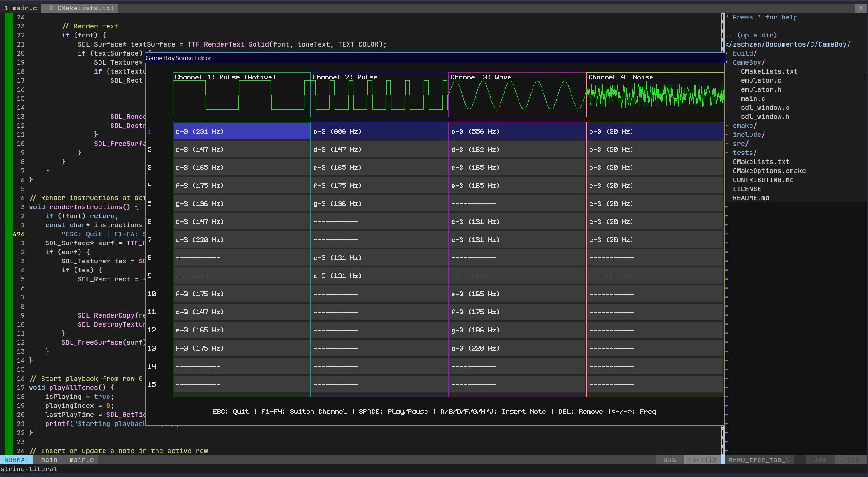Expand the build/ folder in NERDTree
This screenshot has height=477, width=868.
pos(745,53)
